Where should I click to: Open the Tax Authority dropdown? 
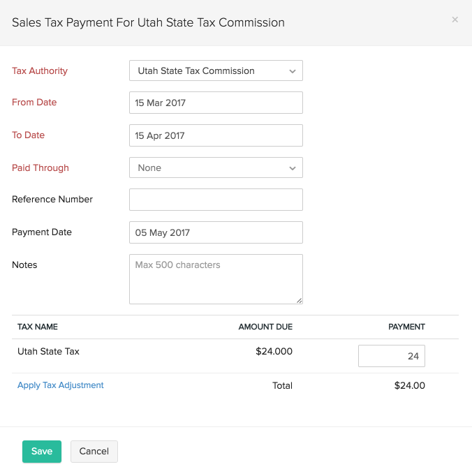(x=216, y=70)
